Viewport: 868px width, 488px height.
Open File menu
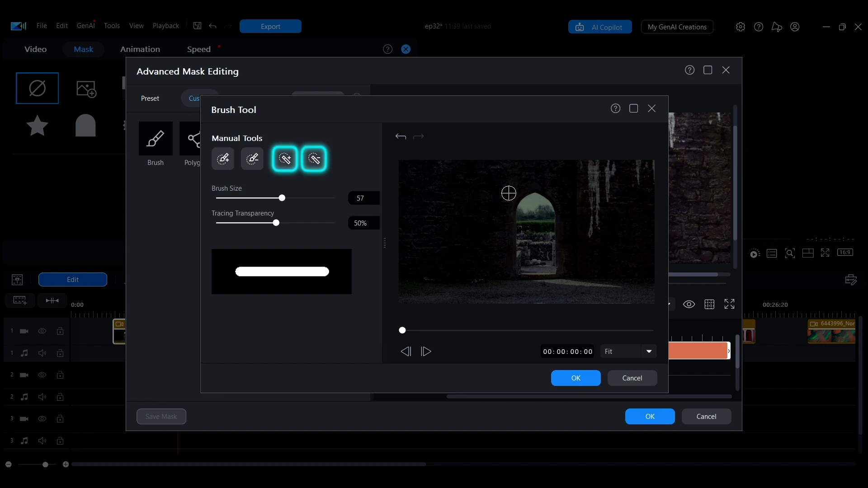[42, 26]
